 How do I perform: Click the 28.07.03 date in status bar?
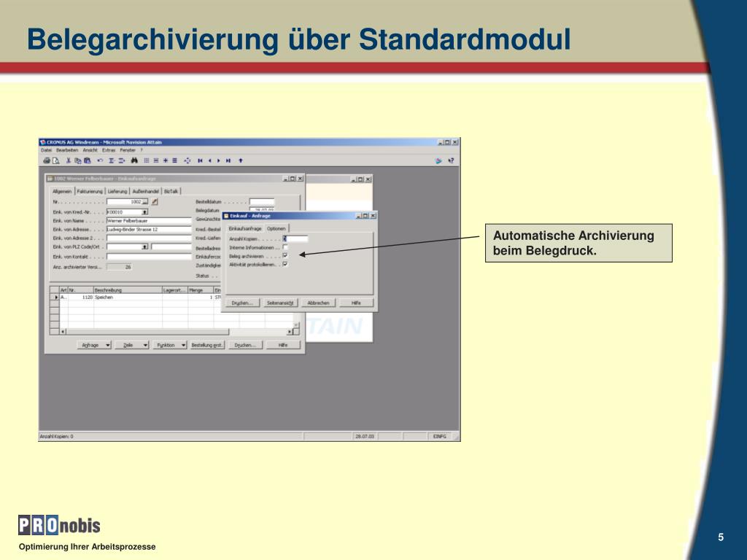[x=365, y=436]
